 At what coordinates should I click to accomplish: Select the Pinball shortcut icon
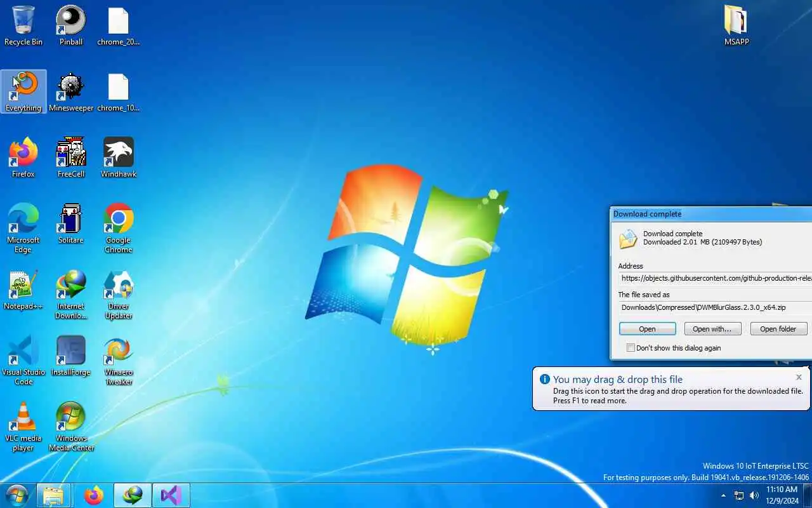[x=71, y=25]
